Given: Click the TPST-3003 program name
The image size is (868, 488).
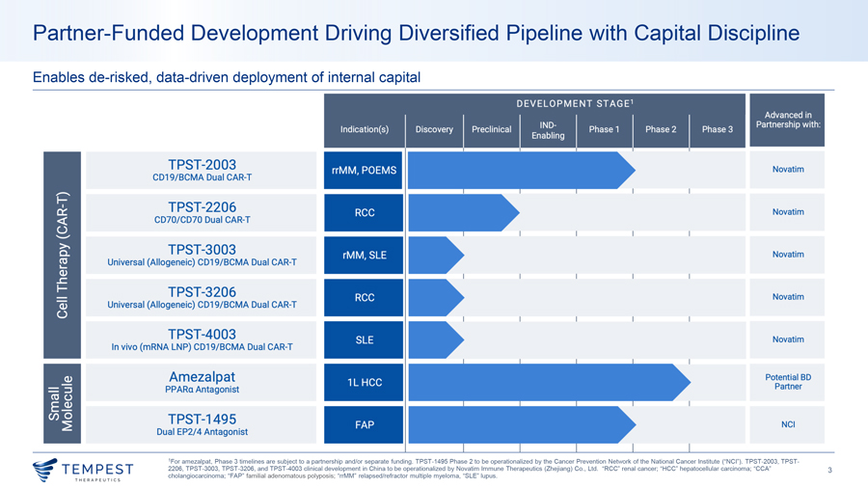Looking at the screenshot, I should 203,250.
